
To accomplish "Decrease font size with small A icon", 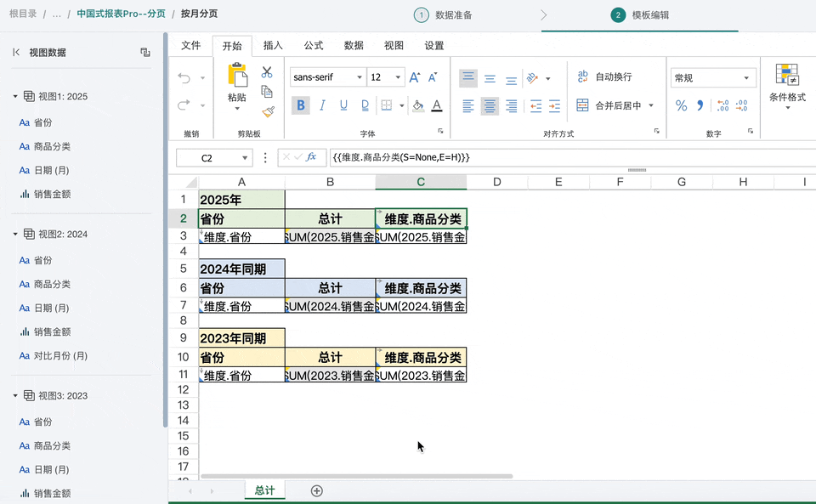I will coord(433,77).
